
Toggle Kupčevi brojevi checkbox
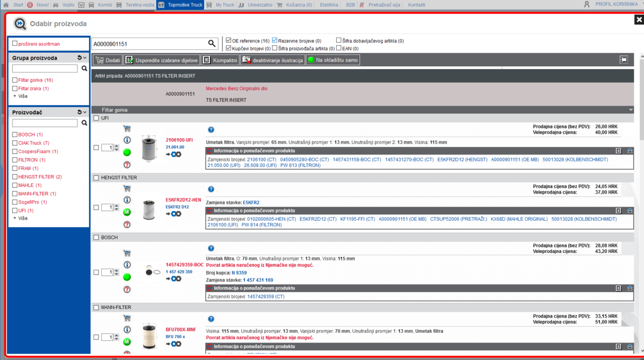(228, 48)
